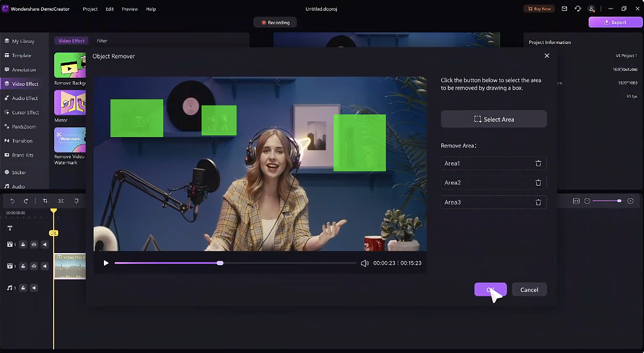
Task: Mute the music track
Action: point(34,288)
